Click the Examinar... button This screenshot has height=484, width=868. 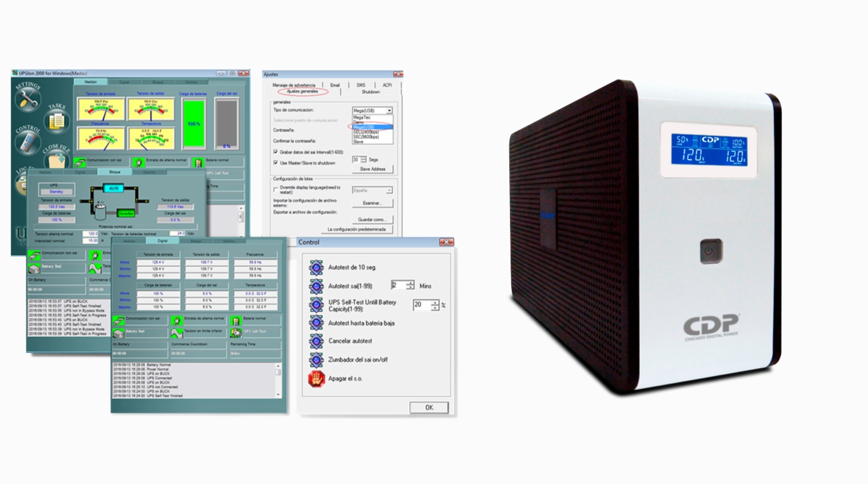[x=373, y=204]
